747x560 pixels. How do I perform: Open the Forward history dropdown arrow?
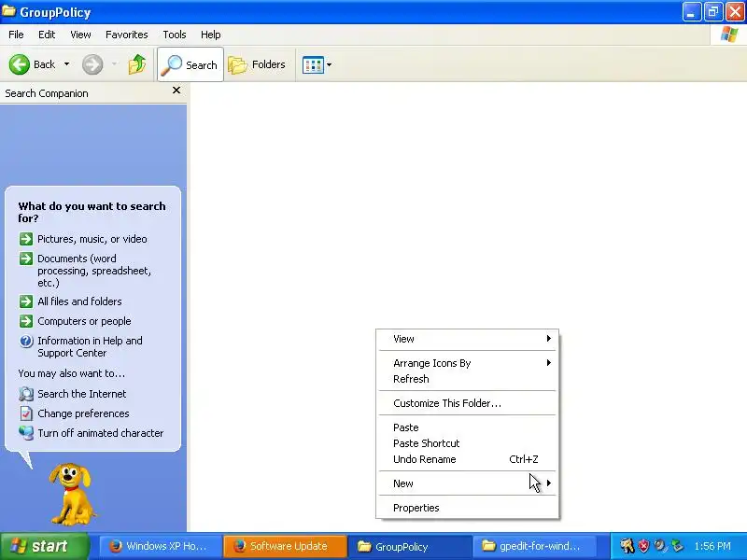(x=114, y=64)
